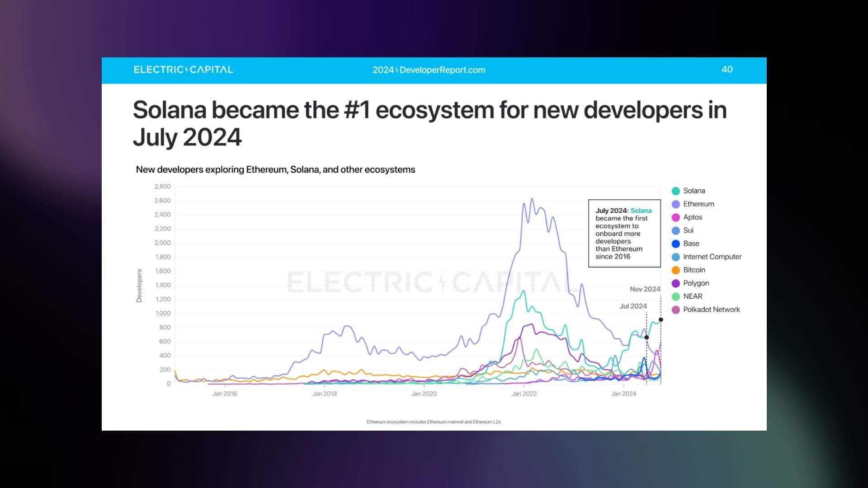This screenshot has height=488, width=868.
Task: Open the 2024 DeveloperReport.com link
Action: pyautogui.click(x=429, y=70)
